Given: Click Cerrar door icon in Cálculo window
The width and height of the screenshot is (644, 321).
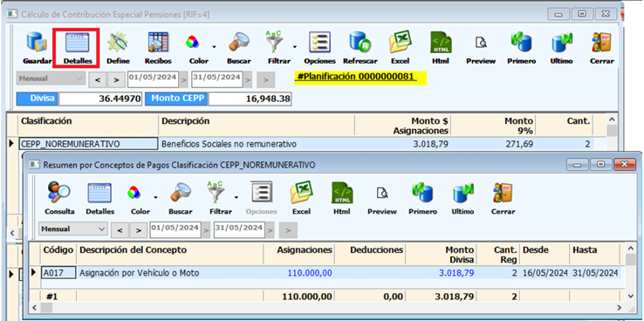Looking at the screenshot, I should (602, 43).
